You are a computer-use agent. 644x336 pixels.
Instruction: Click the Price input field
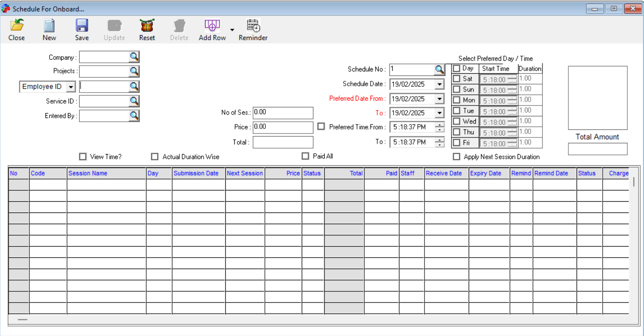tap(283, 127)
